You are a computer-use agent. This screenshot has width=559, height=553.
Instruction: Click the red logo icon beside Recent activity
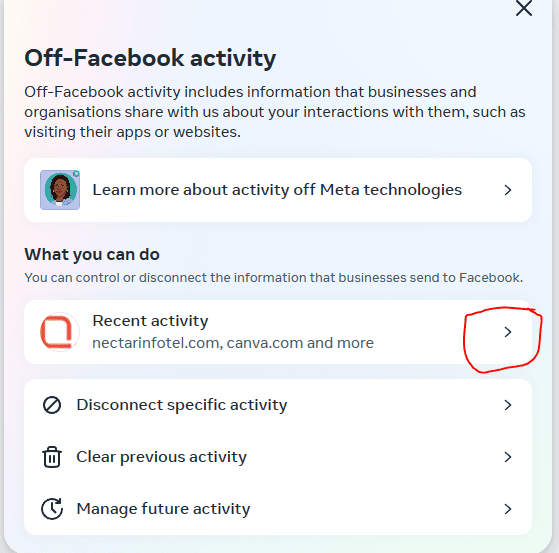pyautogui.click(x=59, y=332)
